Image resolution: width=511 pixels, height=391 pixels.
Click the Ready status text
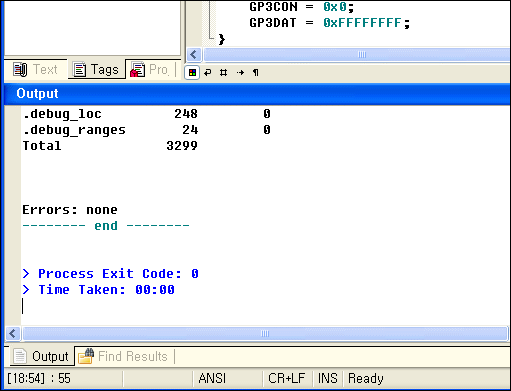[x=366, y=378]
